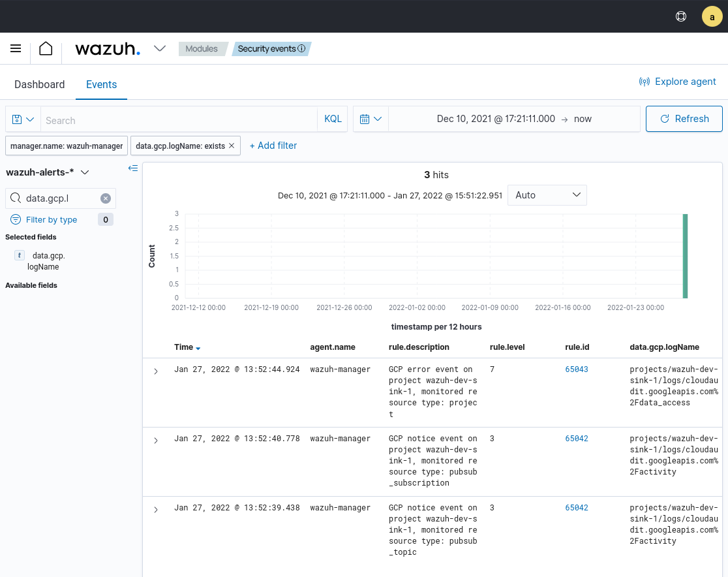Remove the data.gcp.logName exists filter

[x=232, y=146]
